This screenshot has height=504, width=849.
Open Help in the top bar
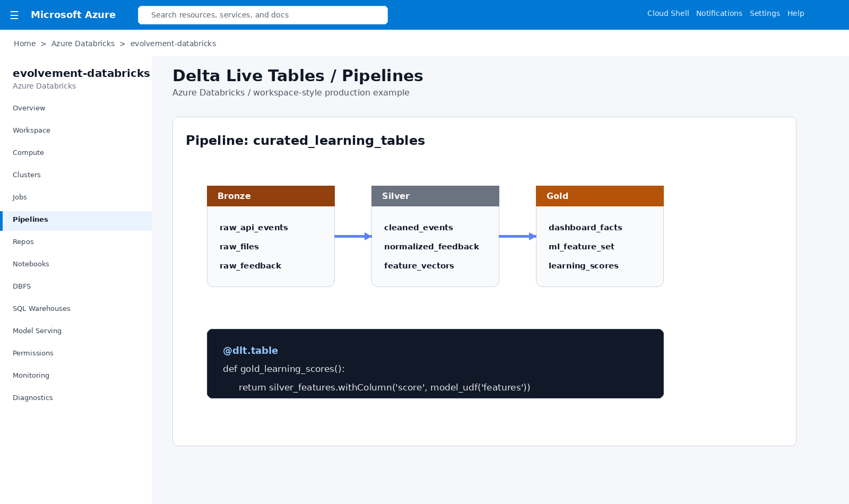[x=795, y=13]
